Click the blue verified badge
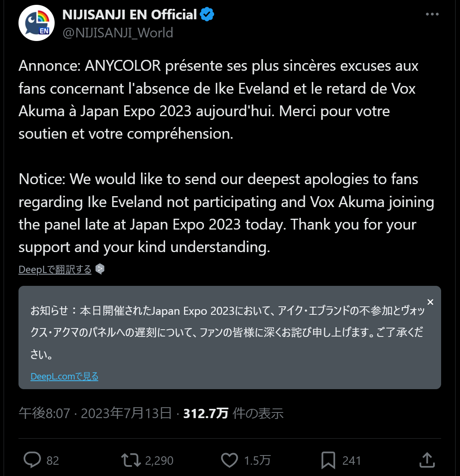This screenshot has height=476, width=460. pyautogui.click(x=207, y=15)
